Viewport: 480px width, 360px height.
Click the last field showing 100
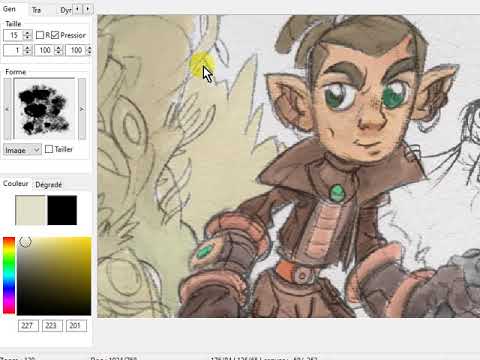[76, 50]
